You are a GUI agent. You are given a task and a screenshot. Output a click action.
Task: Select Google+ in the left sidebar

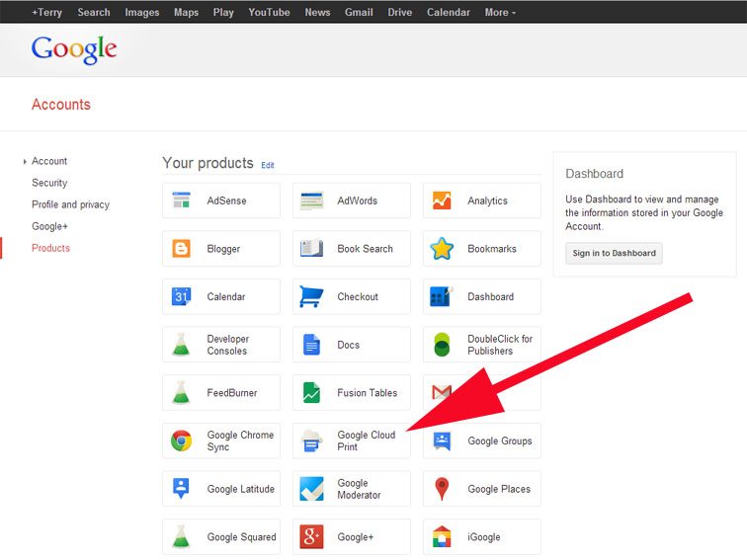click(x=49, y=226)
